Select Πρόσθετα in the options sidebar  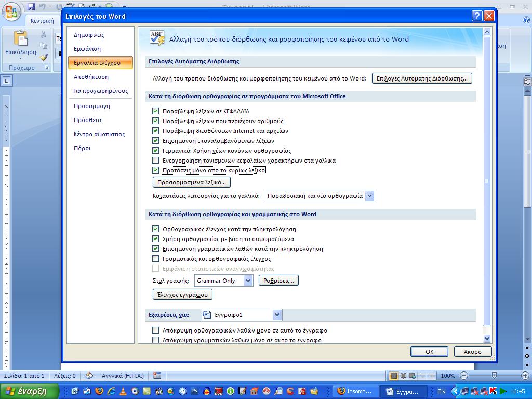pyautogui.click(x=87, y=120)
